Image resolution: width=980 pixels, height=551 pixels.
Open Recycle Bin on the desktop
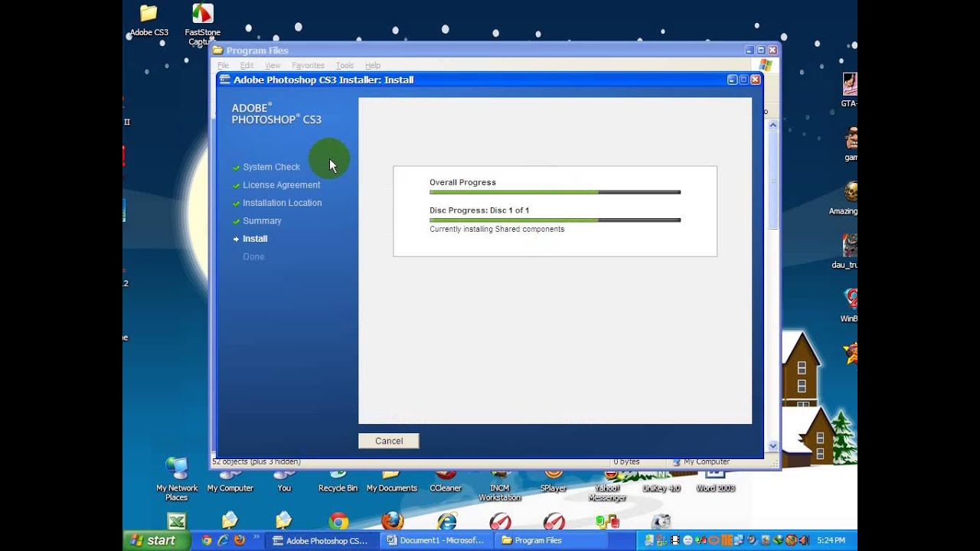pos(338,482)
